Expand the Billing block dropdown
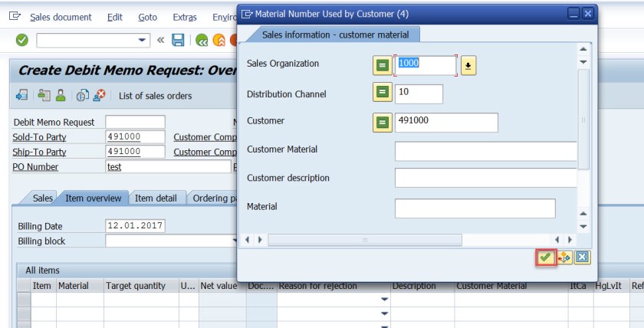 (x=235, y=241)
